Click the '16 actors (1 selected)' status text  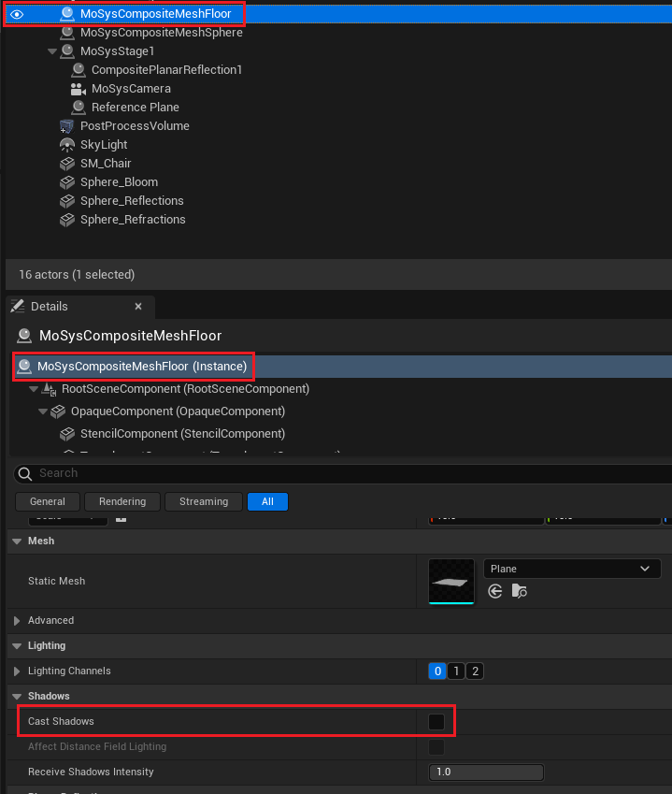click(x=77, y=274)
